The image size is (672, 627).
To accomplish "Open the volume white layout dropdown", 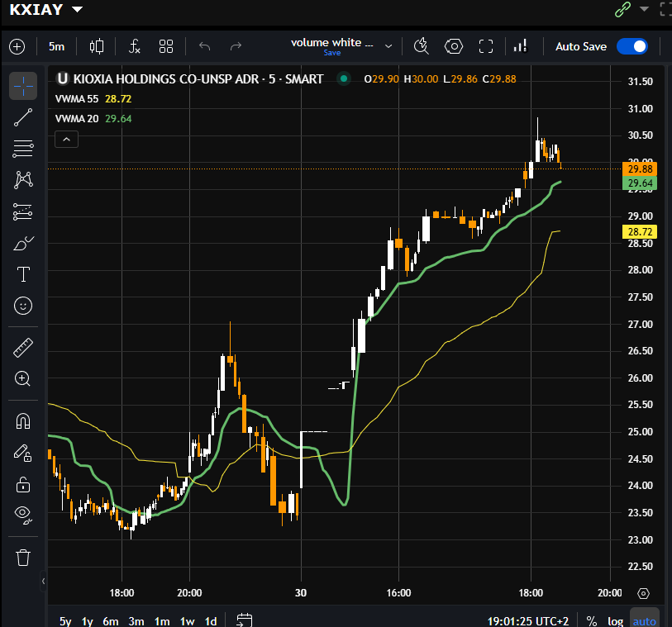I will click(x=388, y=46).
